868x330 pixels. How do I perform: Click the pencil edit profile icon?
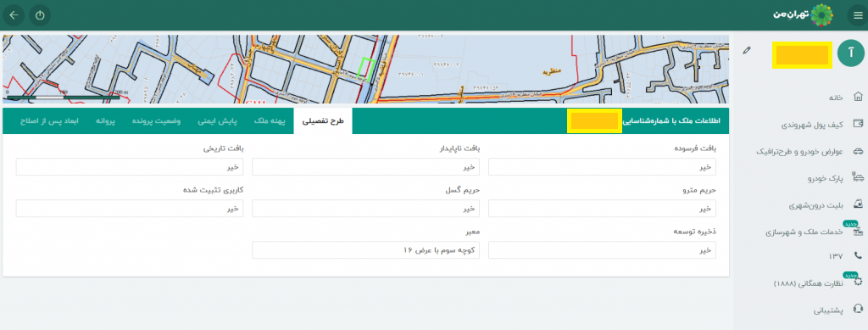coord(748,50)
